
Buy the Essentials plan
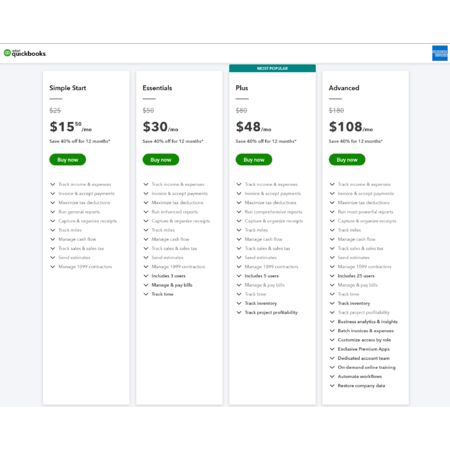tap(161, 160)
